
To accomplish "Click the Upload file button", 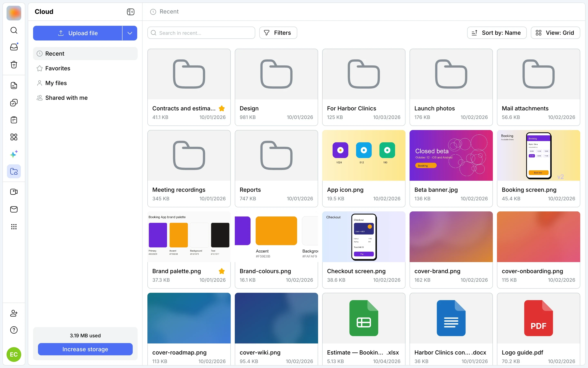I will point(78,33).
